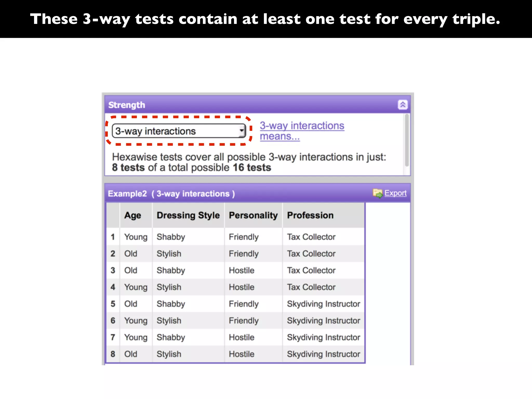The width and height of the screenshot is (532, 399).
Task: Click 'Shabby' in row 1
Action: click(171, 237)
